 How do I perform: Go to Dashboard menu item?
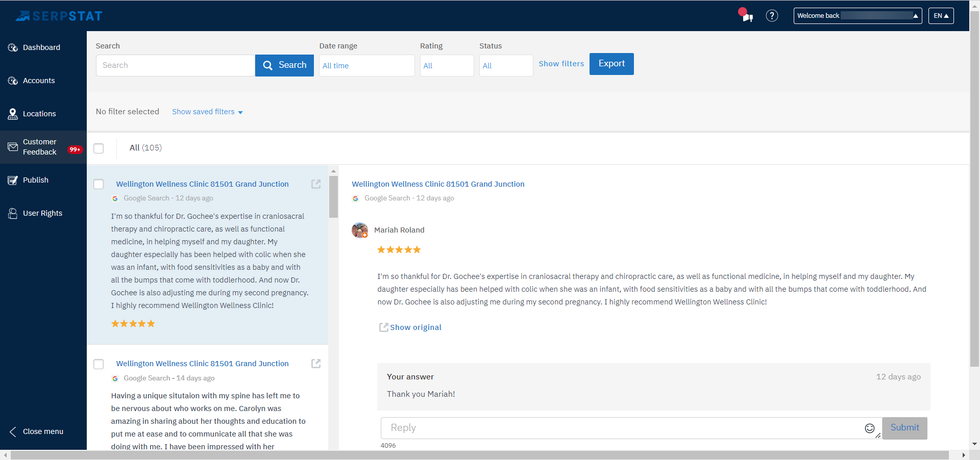coord(41,47)
